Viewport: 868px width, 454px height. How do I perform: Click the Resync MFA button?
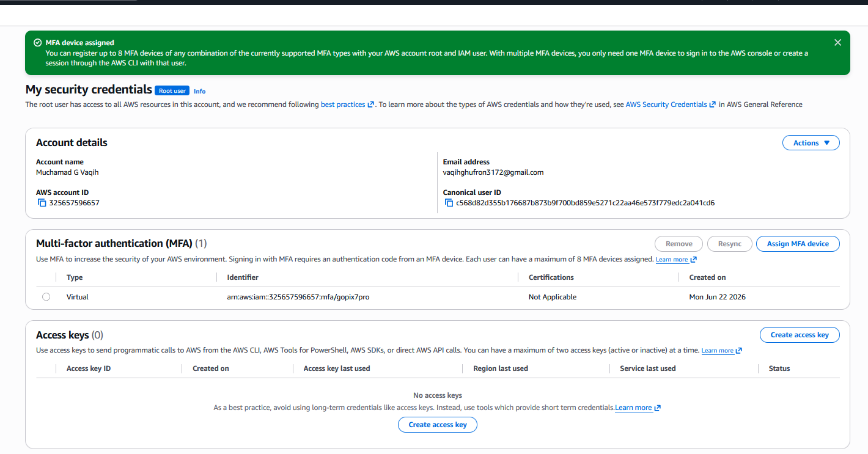coord(730,244)
